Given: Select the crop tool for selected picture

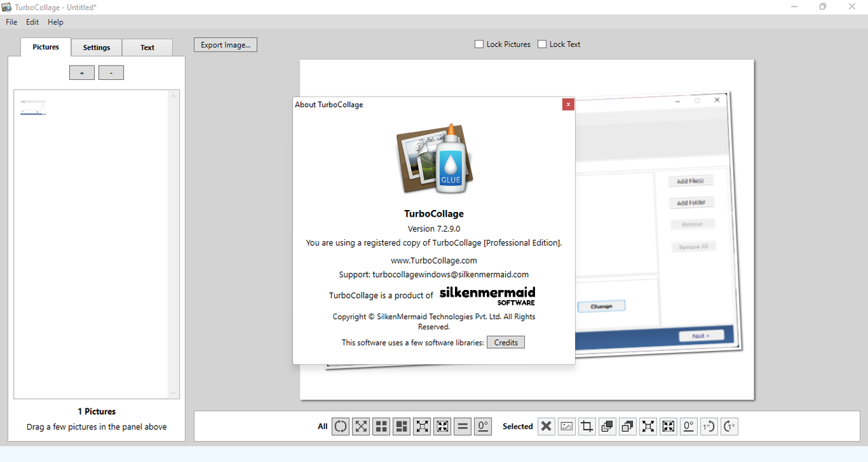Looking at the screenshot, I should (587, 426).
